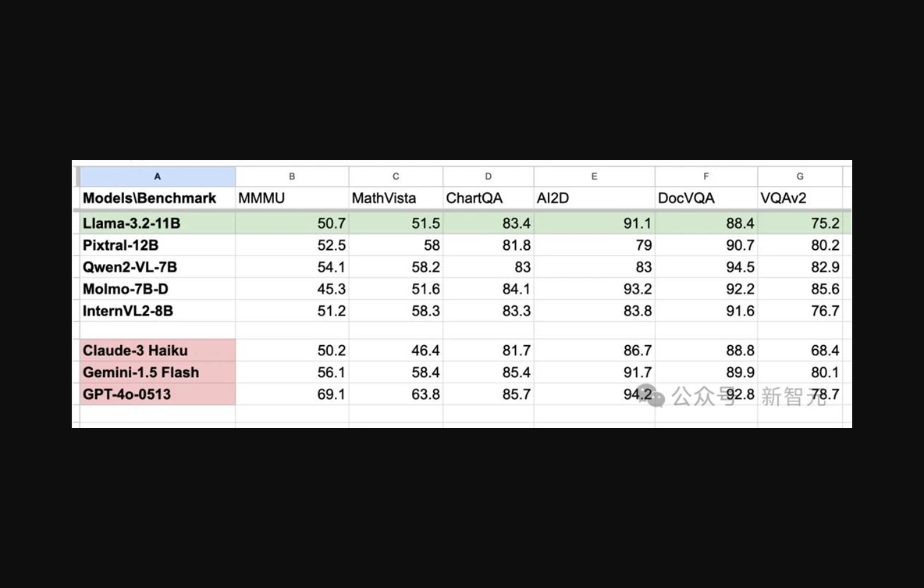This screenshot has width=924, height=588.
Task: Select the column F header
Action: pos(706,176)
